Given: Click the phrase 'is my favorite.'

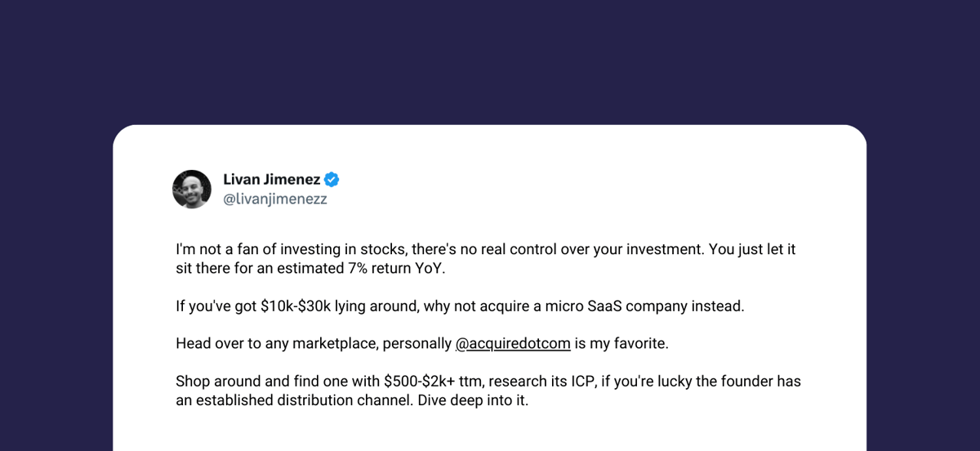Looking at the screenshot, I should pos(622,344).
